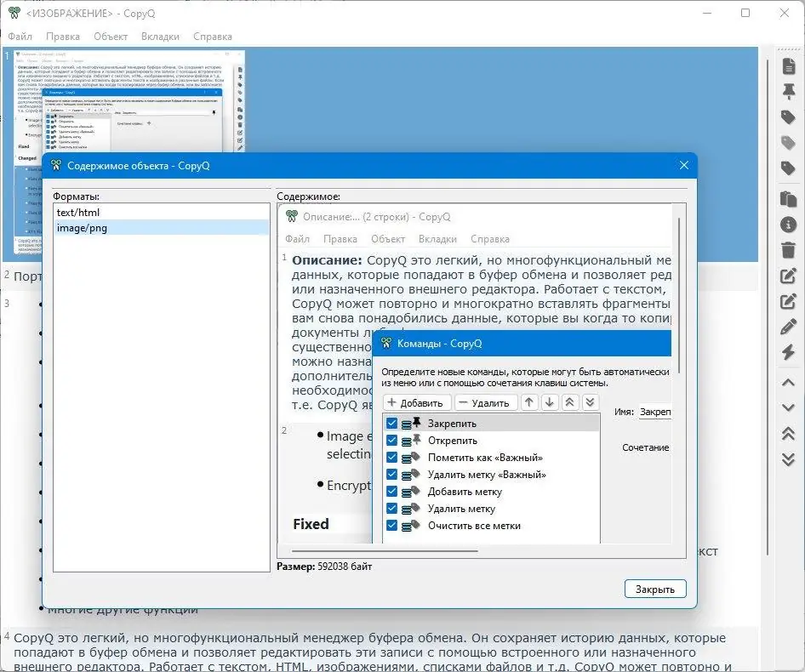Click the lightning bolt Action icon

pos(789,352)
